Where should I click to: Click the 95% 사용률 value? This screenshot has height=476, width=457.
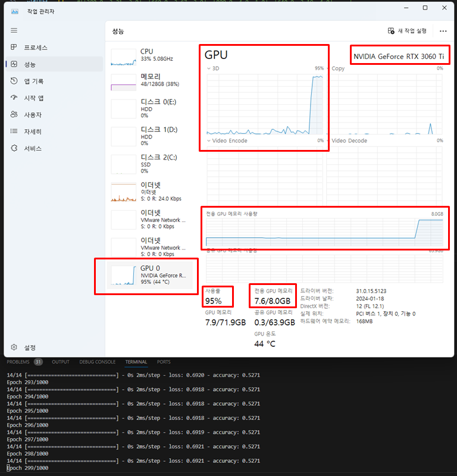pyautogui.click(x=213, y=301)
